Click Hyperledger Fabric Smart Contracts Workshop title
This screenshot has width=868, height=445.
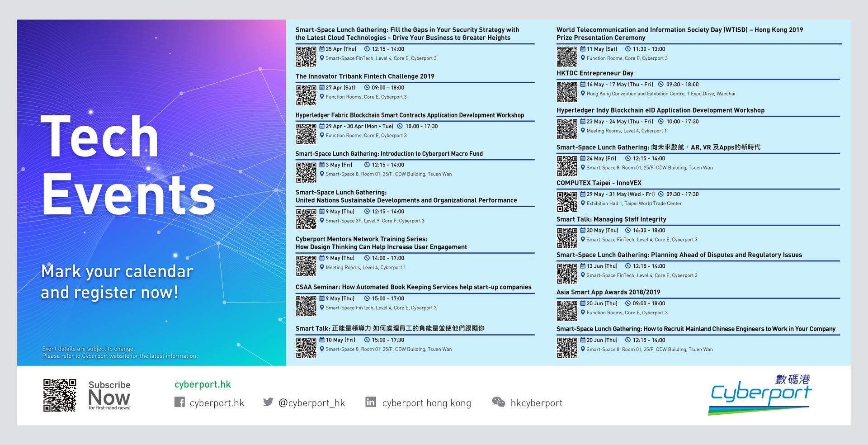pos(410,115)
